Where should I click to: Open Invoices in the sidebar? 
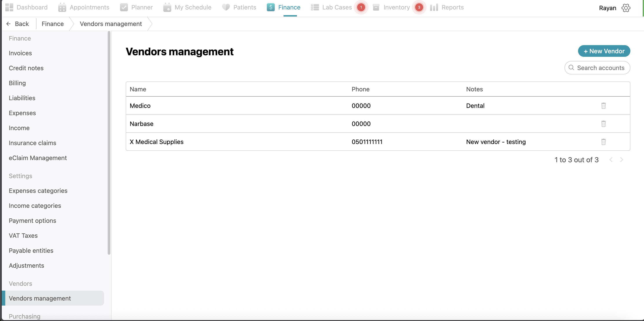click(20, 53)
